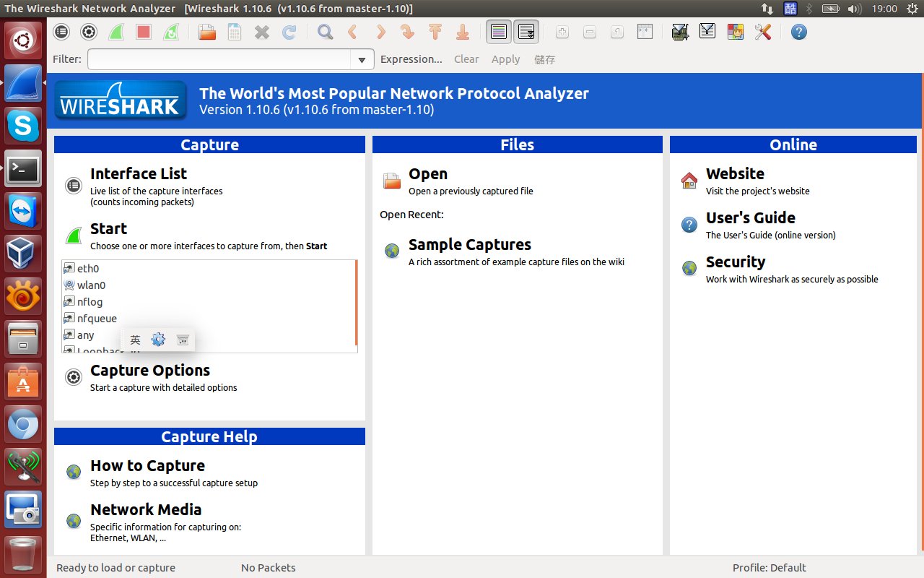Reload this capture file toolbar icon

[289, 32]
